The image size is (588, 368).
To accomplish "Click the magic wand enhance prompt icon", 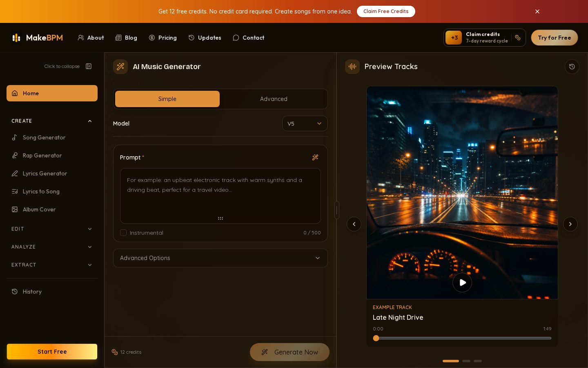I will coord(315,157).
